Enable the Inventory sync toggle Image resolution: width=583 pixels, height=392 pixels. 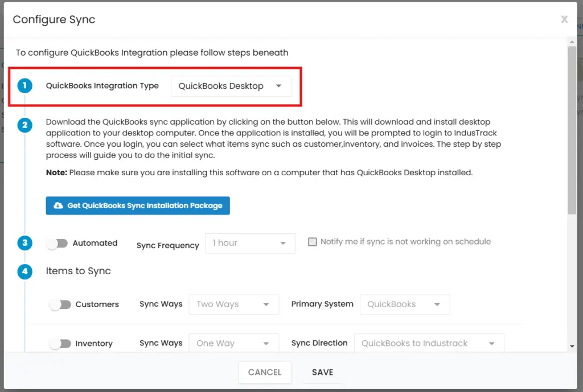pos(60,344)
